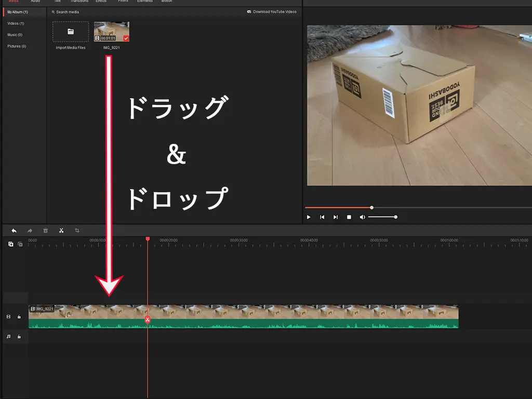The width and height of the screenshot is (532, 399).
Task: Show the Videos (1) category
Action: point(16,23)
